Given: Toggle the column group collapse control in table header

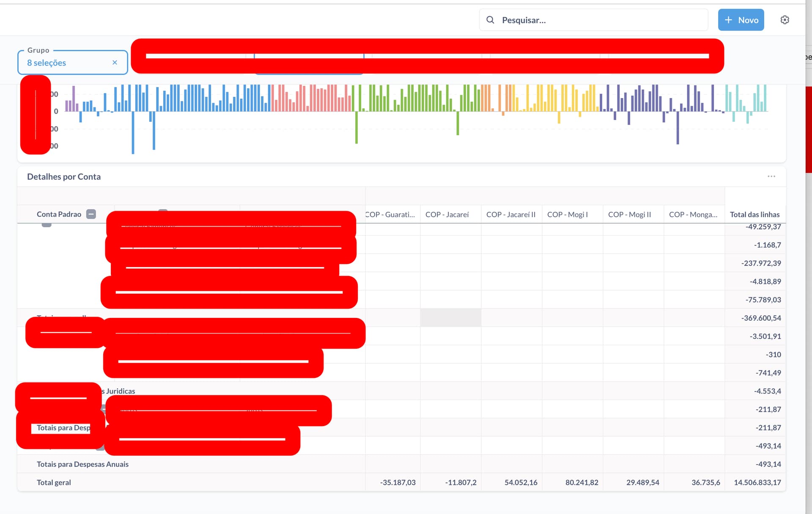Looking at the screenshot, I should point(163,211).
